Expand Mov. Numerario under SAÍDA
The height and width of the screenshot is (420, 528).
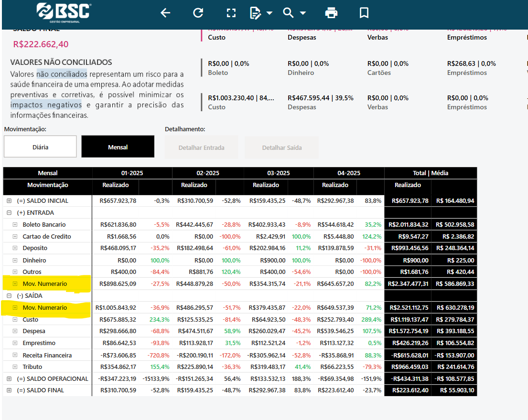point(15,308)
